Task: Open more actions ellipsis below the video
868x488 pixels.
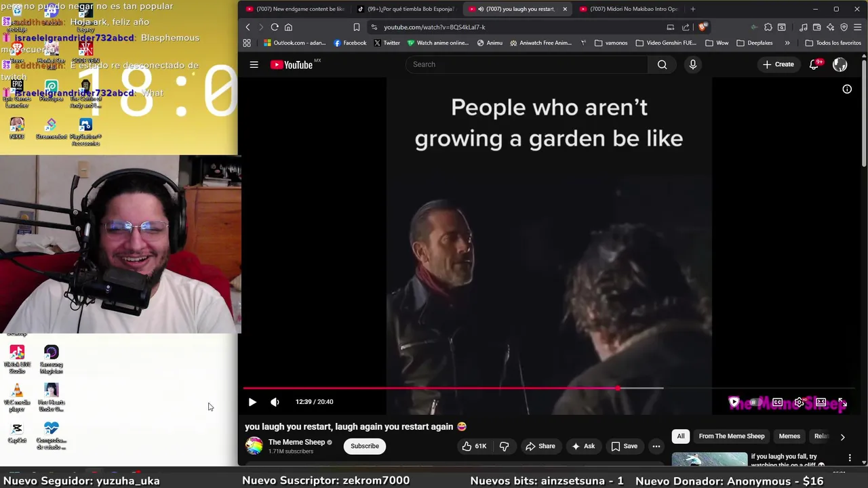Action: pos(656,446)
